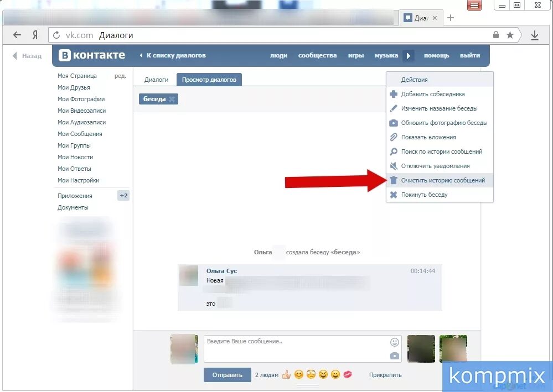Open Мои Аудиозаписи in sidebar
Viewport: 553px width, 392px height.
[81, 122]
